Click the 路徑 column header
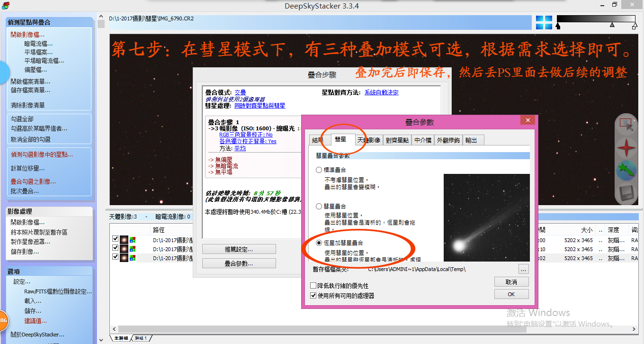 point(159,230)
